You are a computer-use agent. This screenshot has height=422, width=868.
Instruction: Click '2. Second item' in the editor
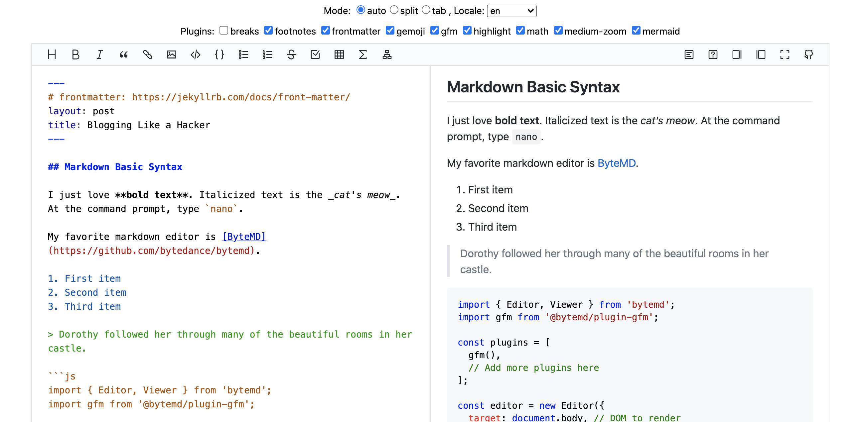pyautogui.click(x=87, y=292)
